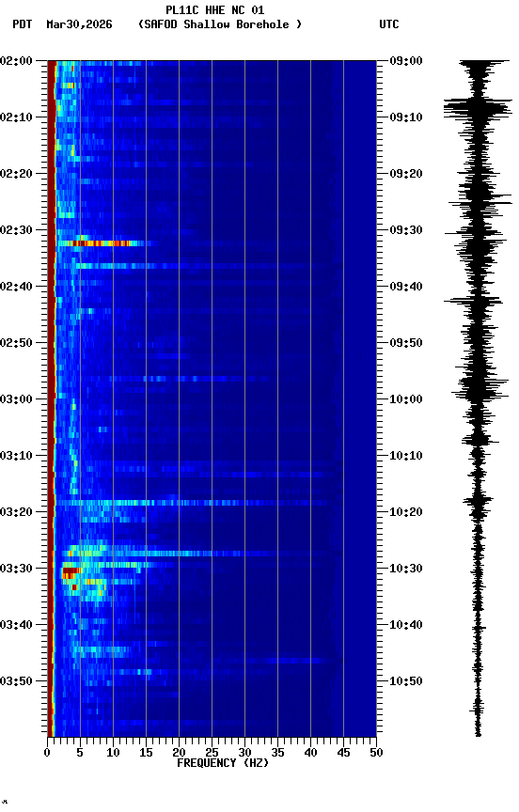Image resolution: width=519 pixels, height=812 pixels.
Task: Click the 09:20 UTC time label
Action: (406, 174)
